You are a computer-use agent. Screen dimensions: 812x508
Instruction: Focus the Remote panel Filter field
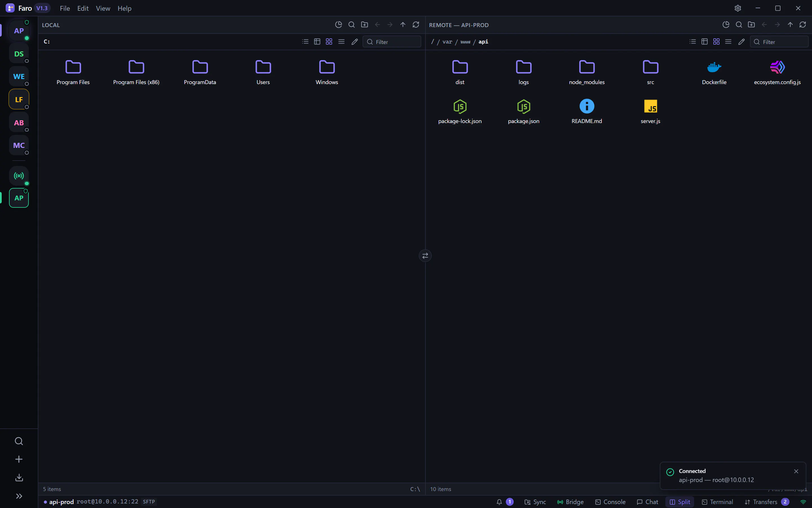(779, 42)
